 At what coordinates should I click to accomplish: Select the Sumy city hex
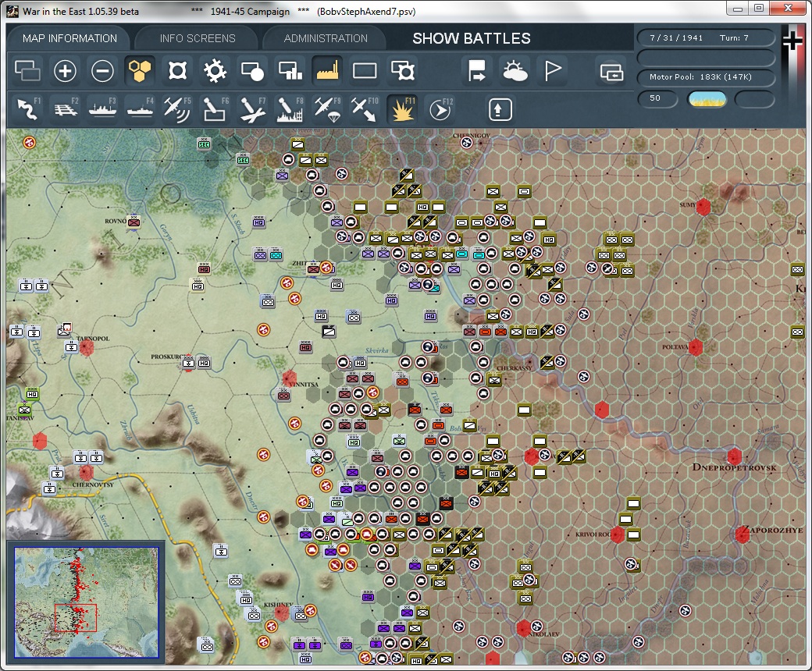(x=703, y=207)
